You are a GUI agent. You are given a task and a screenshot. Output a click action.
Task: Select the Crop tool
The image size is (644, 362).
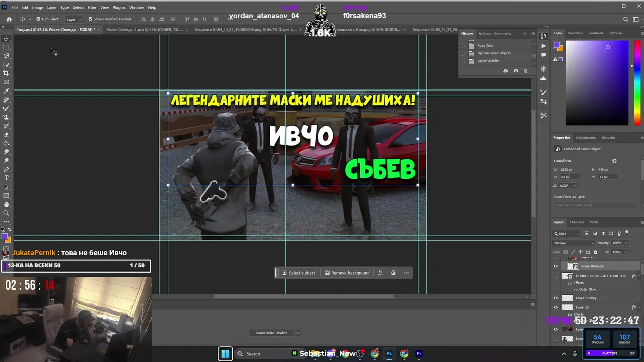6,73
